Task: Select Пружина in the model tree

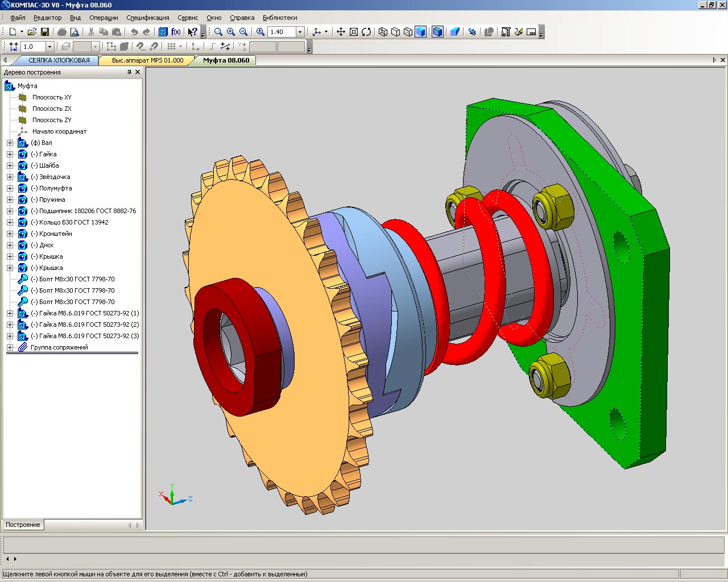Action: [x=52, y=199]
